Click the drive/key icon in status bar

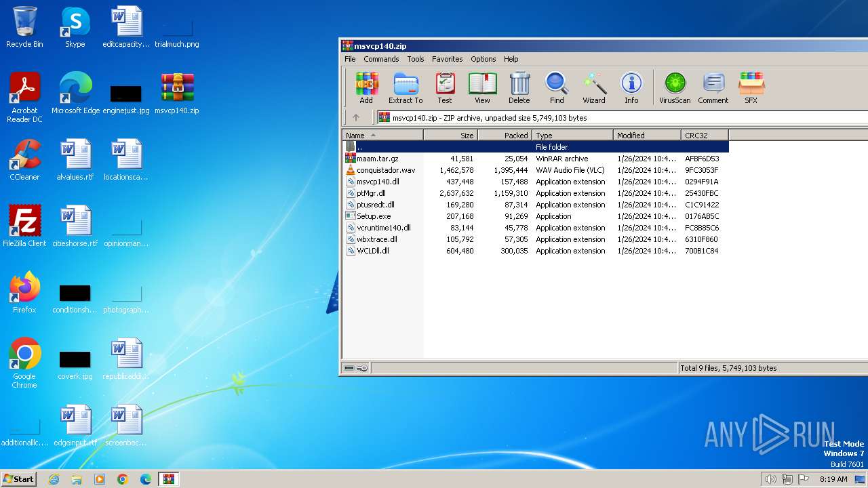coord(355,368)
